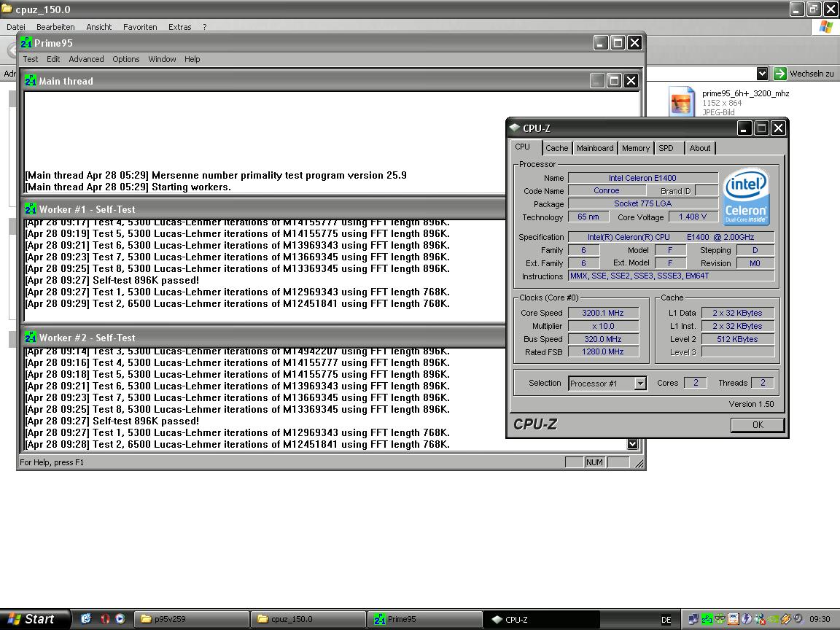Switch to CPU-Z taskbar button
840x630 pixels.
point(541,619)
